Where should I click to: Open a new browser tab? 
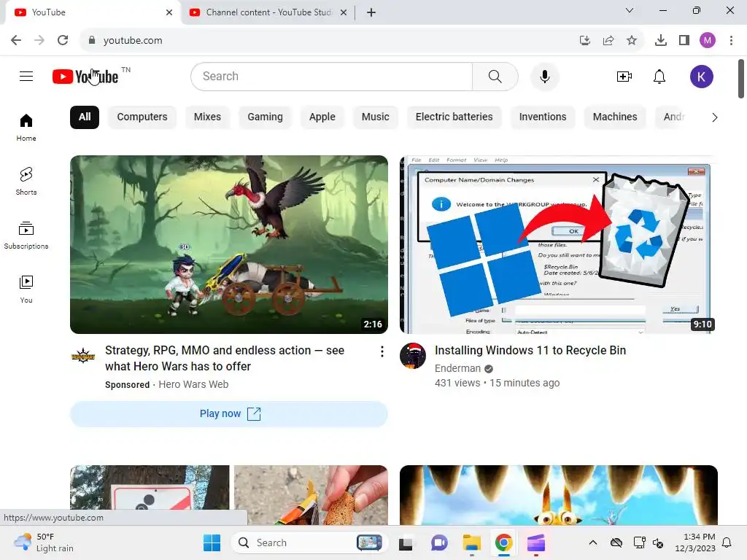(x=371, y=12)
